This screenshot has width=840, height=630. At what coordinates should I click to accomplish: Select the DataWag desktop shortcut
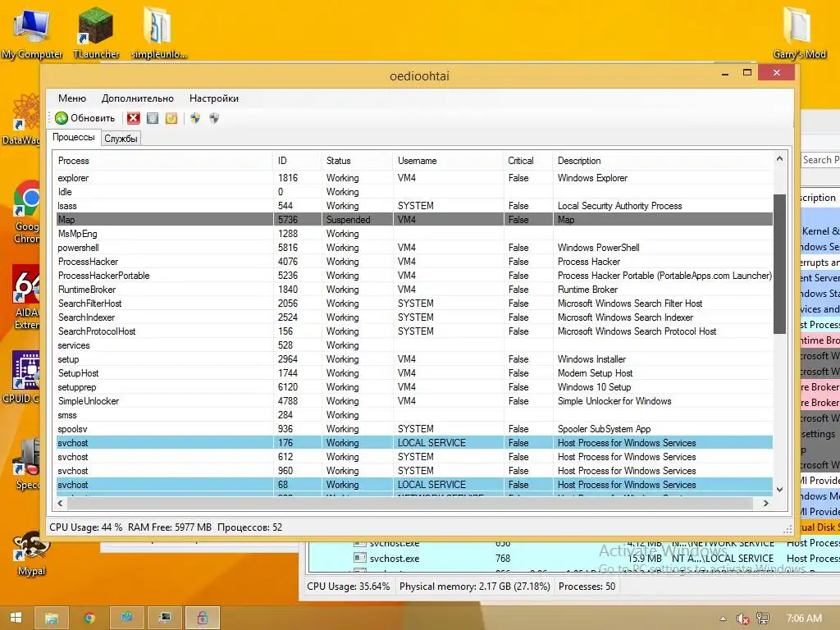pyautogui.click(x=21, y=119)
